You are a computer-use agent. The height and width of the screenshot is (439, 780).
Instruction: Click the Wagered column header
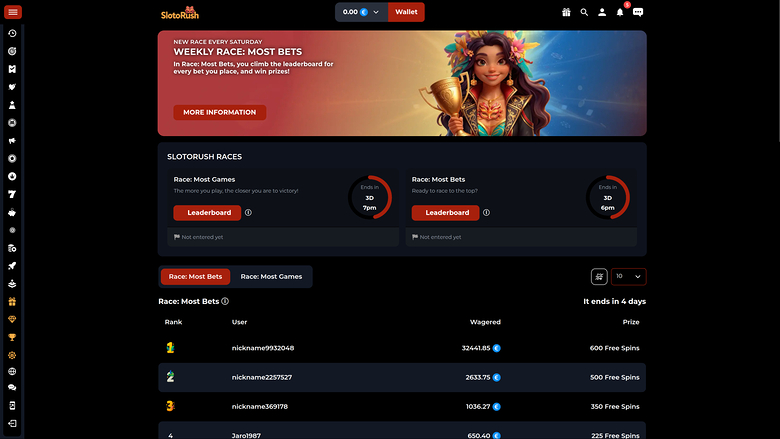[x=485, y=322]
